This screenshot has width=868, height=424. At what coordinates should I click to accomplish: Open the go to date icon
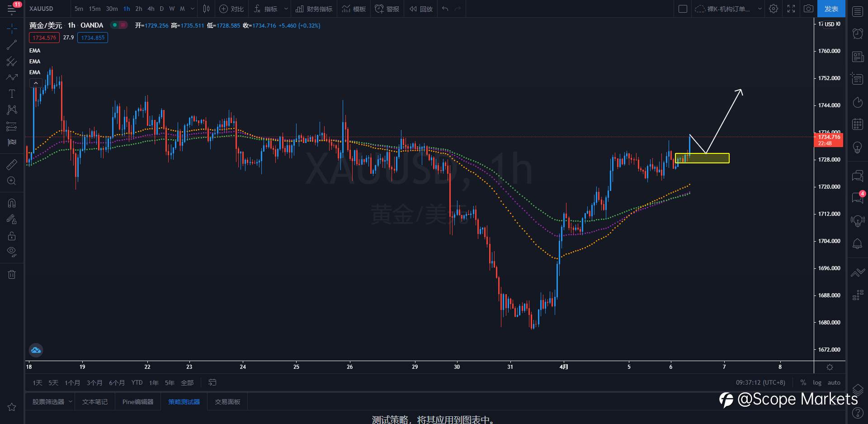pos(212,383)
